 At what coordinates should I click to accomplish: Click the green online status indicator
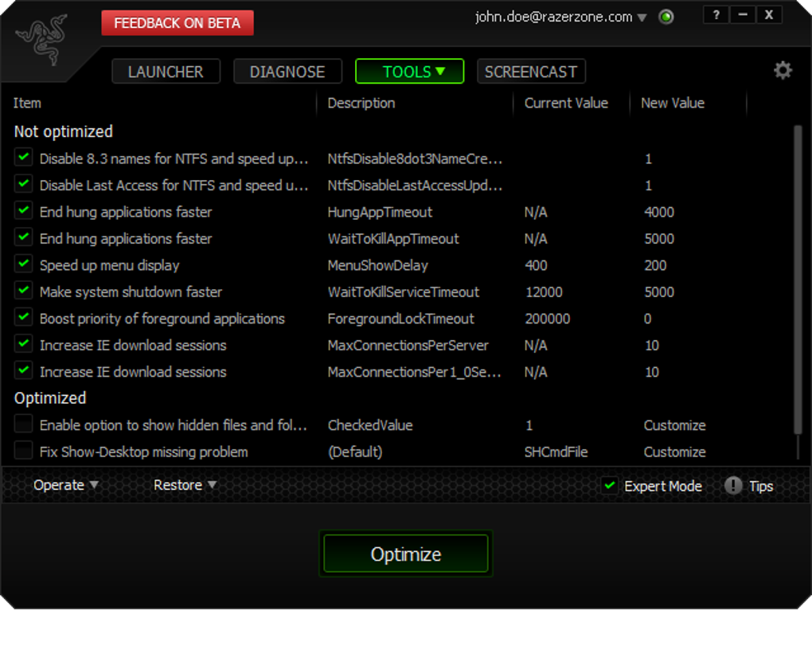pyautogui.click(x=666, y=17)
